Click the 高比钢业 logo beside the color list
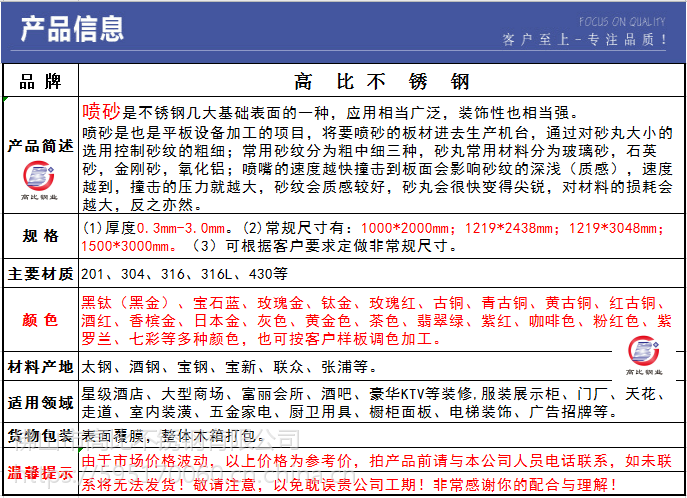The image size is (687, 498). 645,353
